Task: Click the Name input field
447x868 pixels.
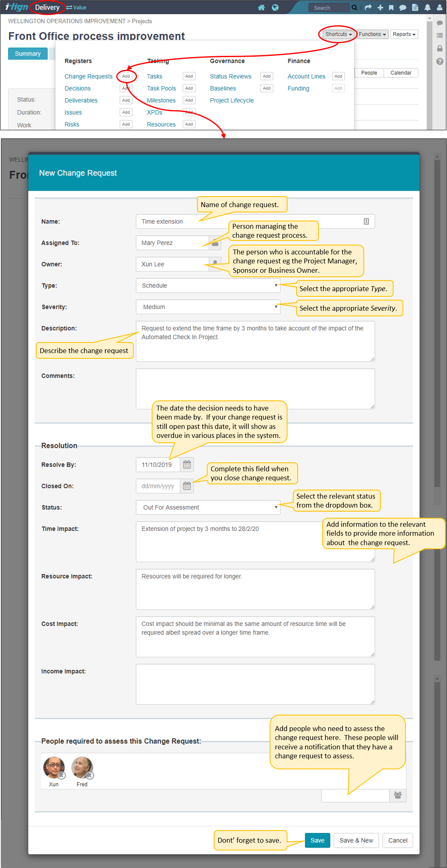Action: pyautogui.click(x=255, y=221)
